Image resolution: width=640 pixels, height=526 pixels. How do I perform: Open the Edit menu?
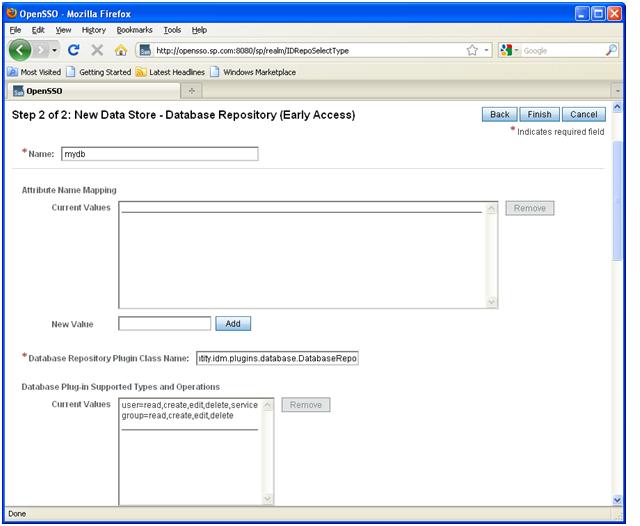pyautogui.click(x=38, y=30)
